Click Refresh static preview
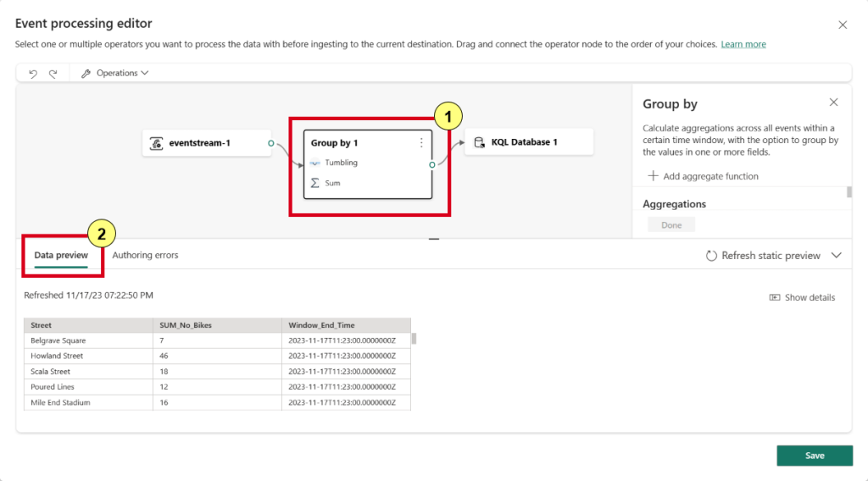The height and width of the screenshot is (481, 868). coord(763,256)
